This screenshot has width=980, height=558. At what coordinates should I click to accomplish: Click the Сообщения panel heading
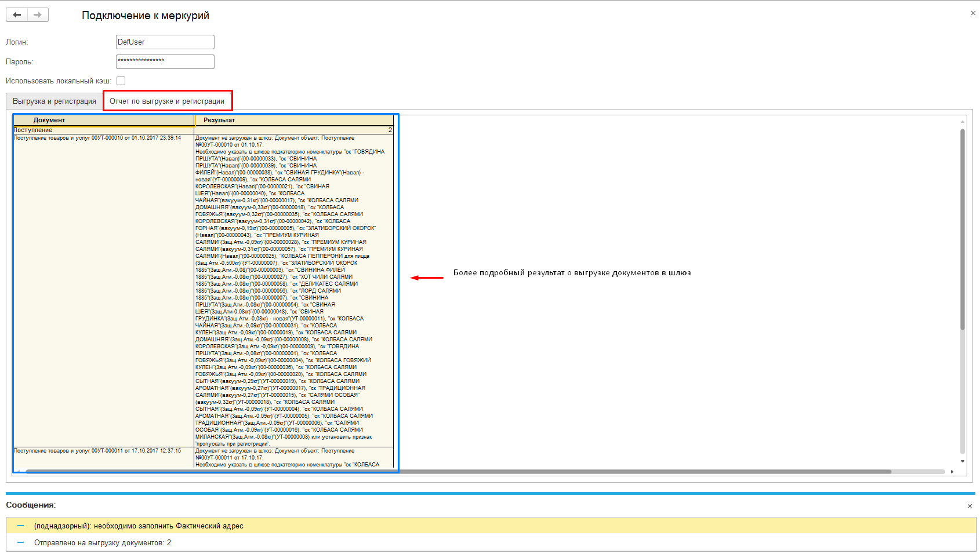click(31, 505)
